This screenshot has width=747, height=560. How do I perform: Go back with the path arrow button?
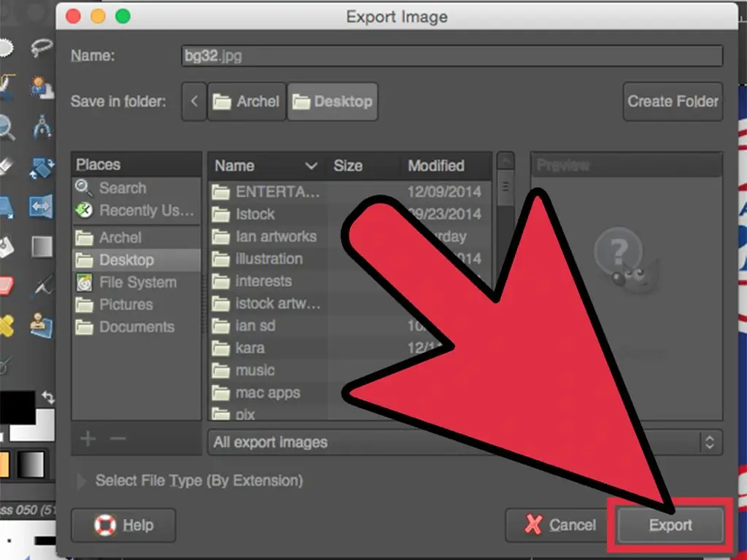[x=194, y=101]
